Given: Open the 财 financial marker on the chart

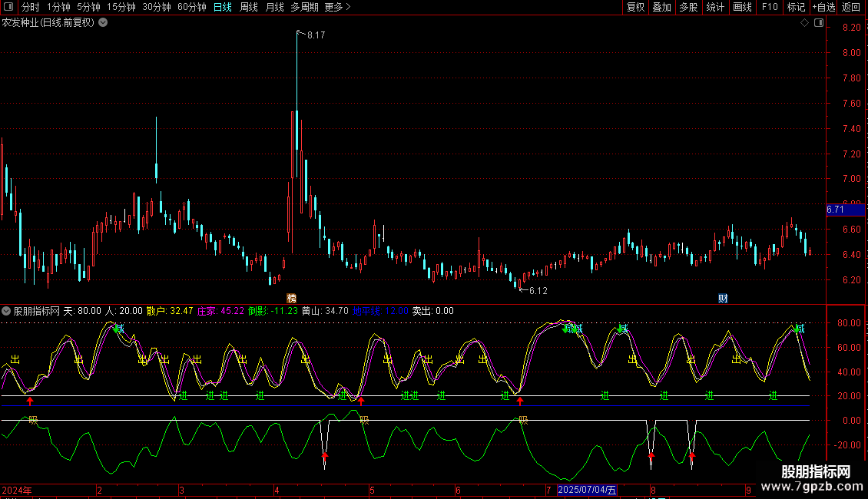Looking at the screenshot, I should pyautogui.click(x=723, y=298).
